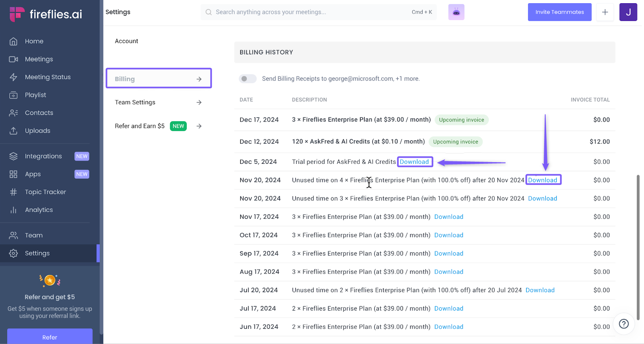Viewport: 644px width, 344px height.
Task: Open Topic Tracker hashtag icon
Action: (13, 192)
